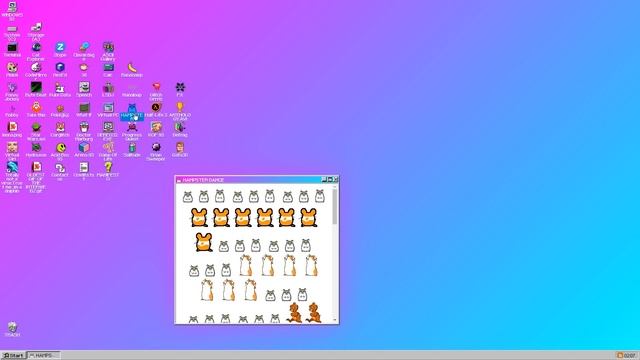Image resolution: width=640 pixels, height=360 pixels.
Task: Maximize the Hampster Dance window
Action: (330, 180)
